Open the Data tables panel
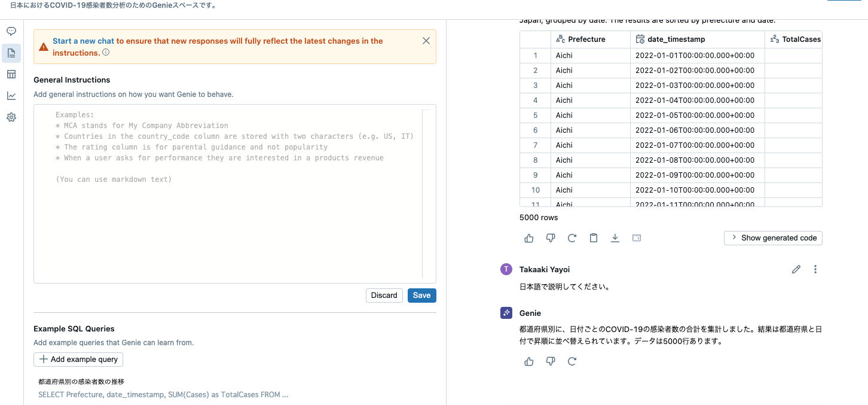This screenshot has width=868, height=405. tap(11, 74)
